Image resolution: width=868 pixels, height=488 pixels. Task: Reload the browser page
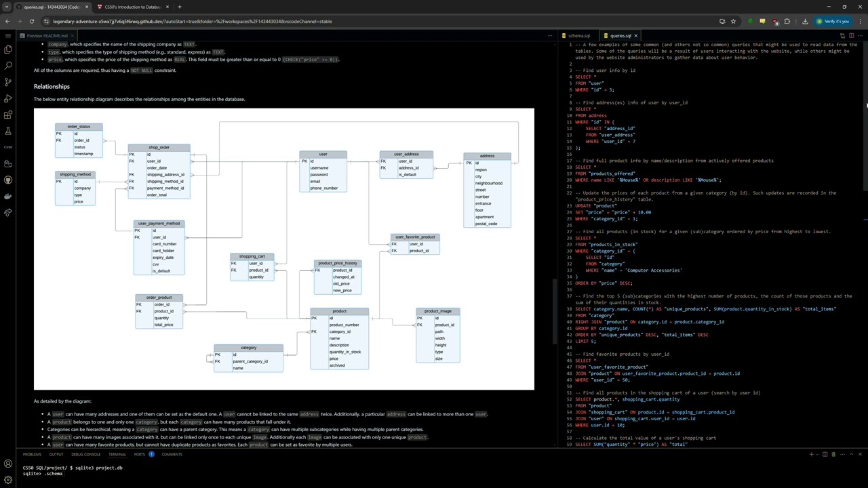31,21
